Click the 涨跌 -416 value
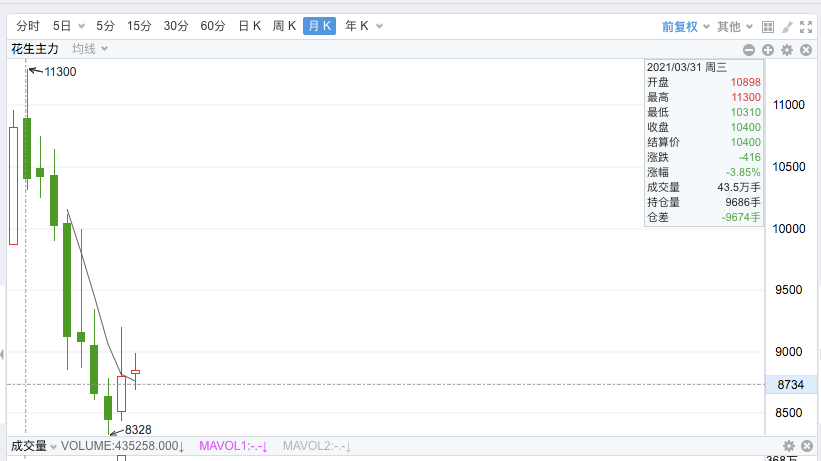The image size is (821, 461). [x=750, y=157]
